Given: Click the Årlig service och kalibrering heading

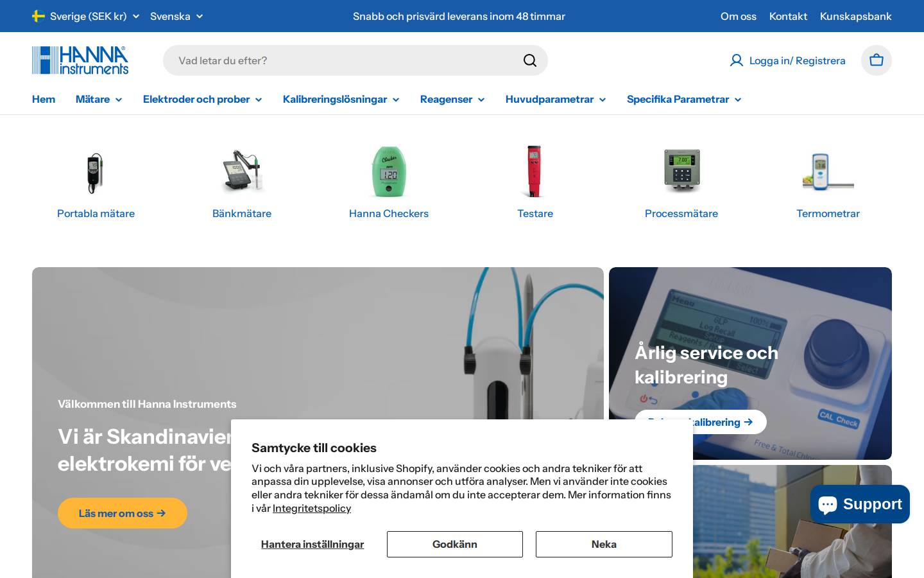Looking at the screenshot, I should point(706,365).
